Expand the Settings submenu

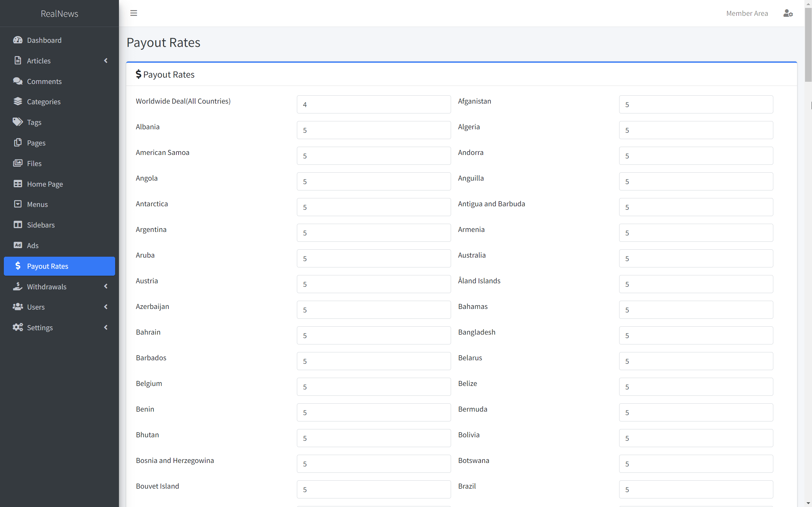point(106,327)
